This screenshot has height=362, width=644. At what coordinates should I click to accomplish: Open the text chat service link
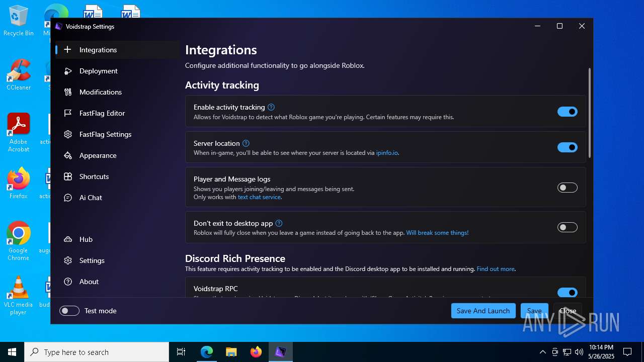pos(259,197)
